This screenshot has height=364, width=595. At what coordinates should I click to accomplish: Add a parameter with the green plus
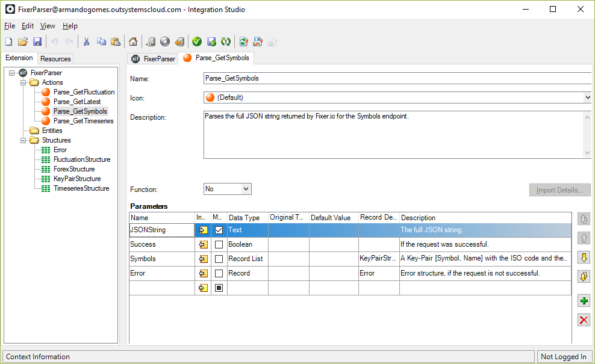(584, 301)
